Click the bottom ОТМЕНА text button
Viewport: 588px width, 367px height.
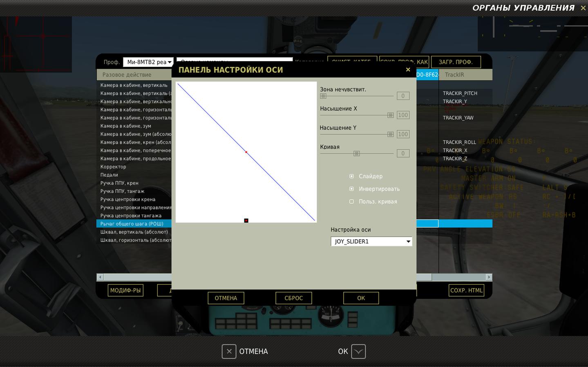pos(253,351)
